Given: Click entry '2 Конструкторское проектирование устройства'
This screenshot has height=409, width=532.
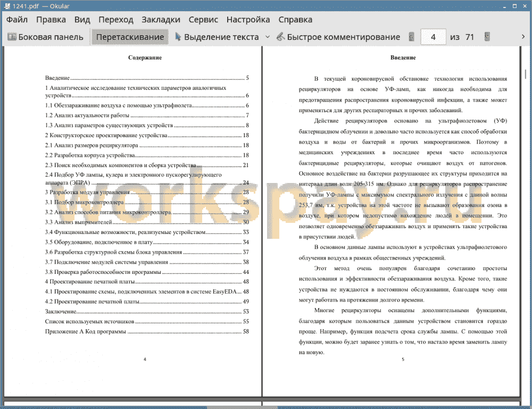Looking at the screenshot, I should pyautogui.click(x=147, y=135).
